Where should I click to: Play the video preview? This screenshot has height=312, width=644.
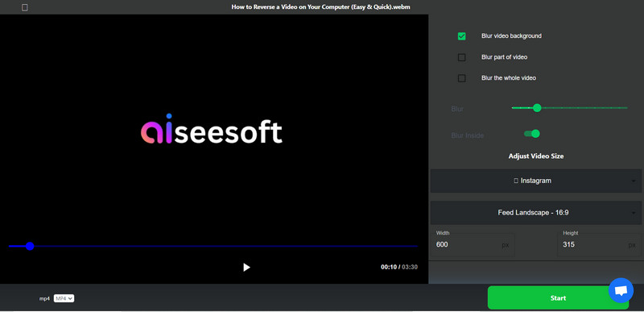(246, 267)
